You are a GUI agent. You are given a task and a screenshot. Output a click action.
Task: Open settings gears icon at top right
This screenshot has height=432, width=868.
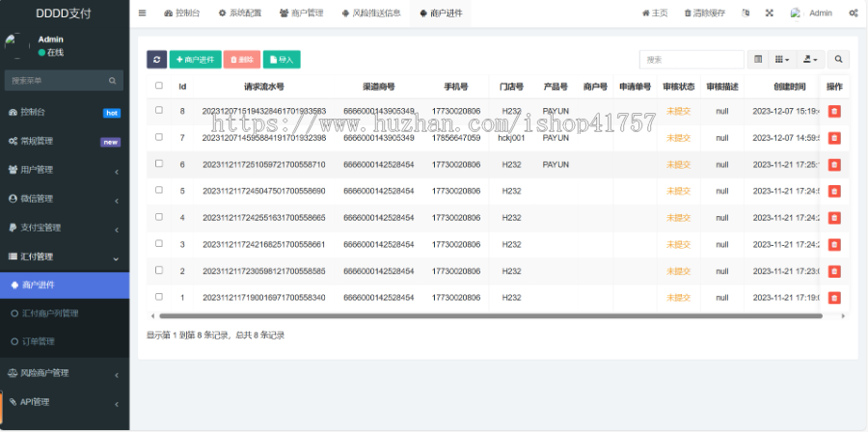[x=854, y=13]
